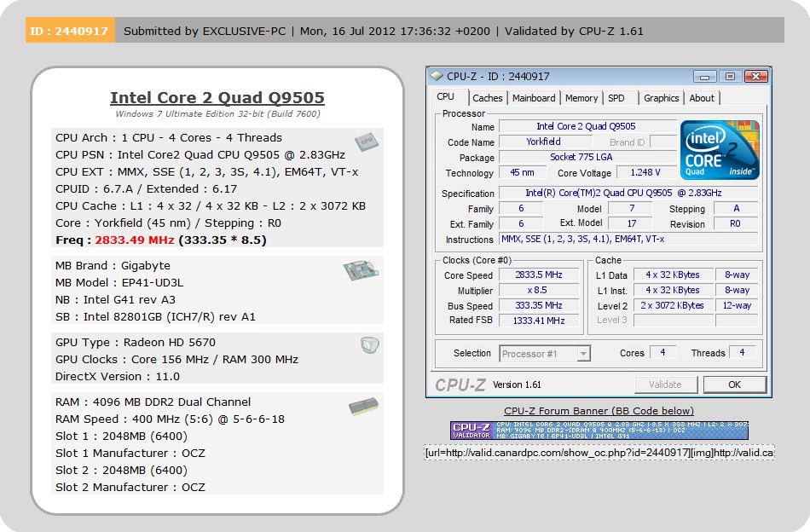Click the Stepping value A
Screen dimensions: 810x532
pos(735,208)
